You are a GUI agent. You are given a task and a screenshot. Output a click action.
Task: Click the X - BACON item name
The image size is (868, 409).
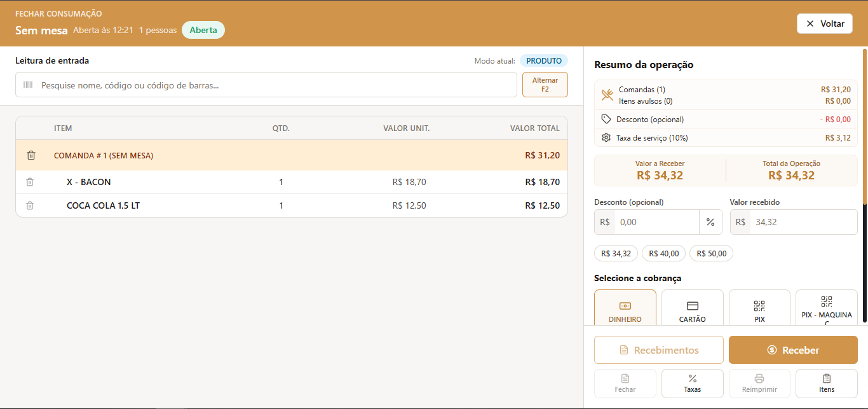(89, 182)
